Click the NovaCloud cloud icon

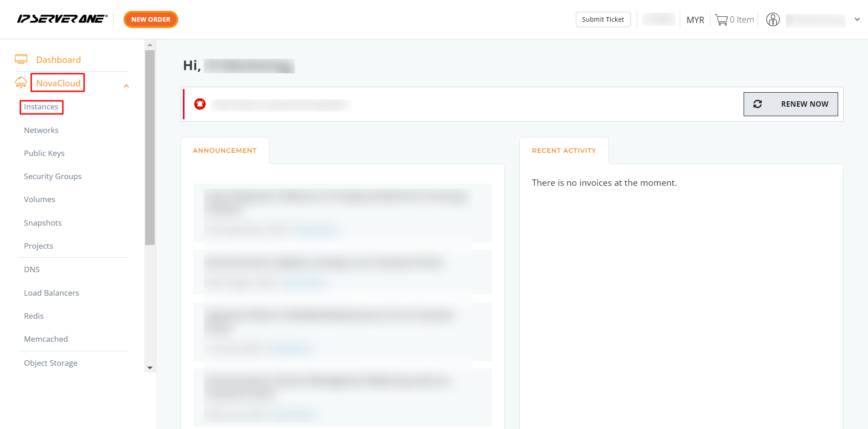(21, 83)
